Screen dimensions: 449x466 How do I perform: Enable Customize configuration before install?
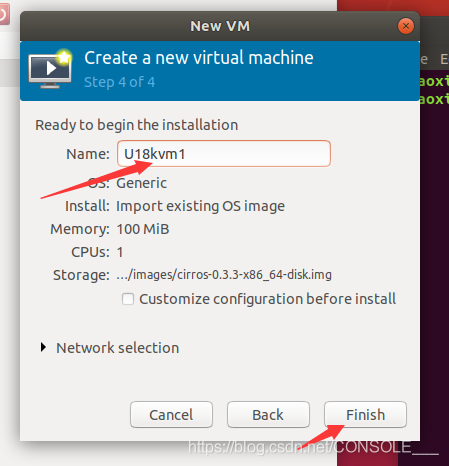(128, 299)
